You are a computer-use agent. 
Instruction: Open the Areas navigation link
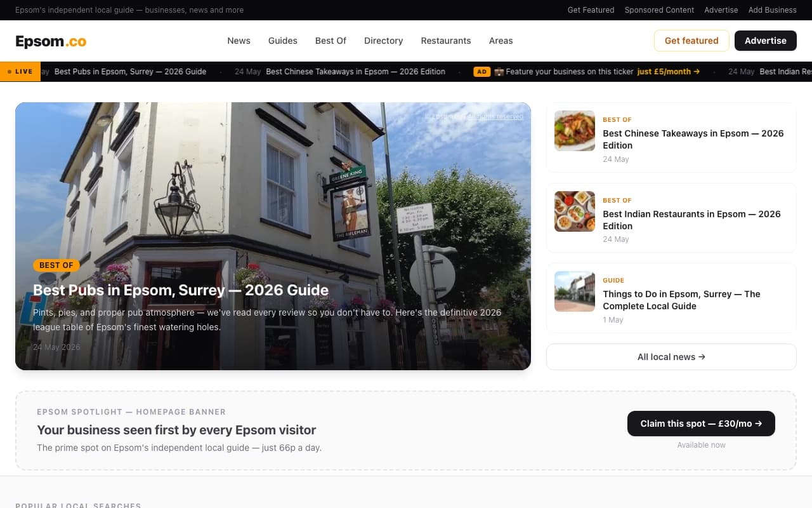pos(501,41)
